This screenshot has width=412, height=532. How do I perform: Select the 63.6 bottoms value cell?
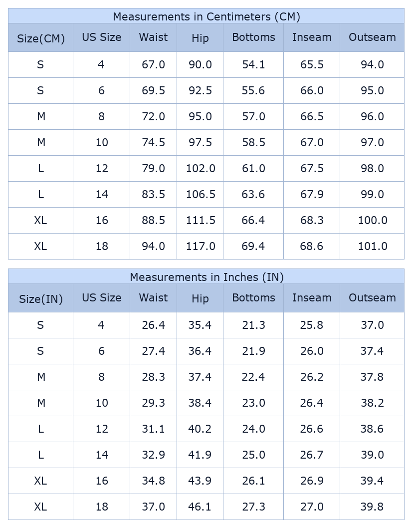(x=253, y=195)
